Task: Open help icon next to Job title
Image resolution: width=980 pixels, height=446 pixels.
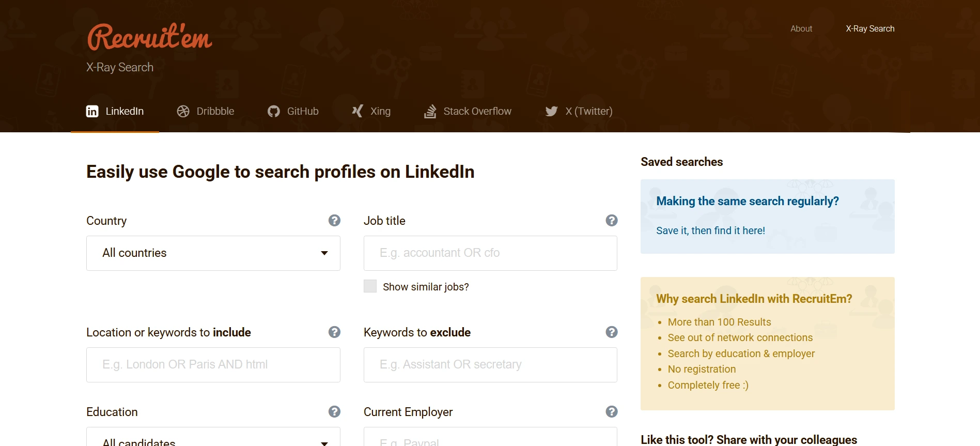Action: point(612,221)
